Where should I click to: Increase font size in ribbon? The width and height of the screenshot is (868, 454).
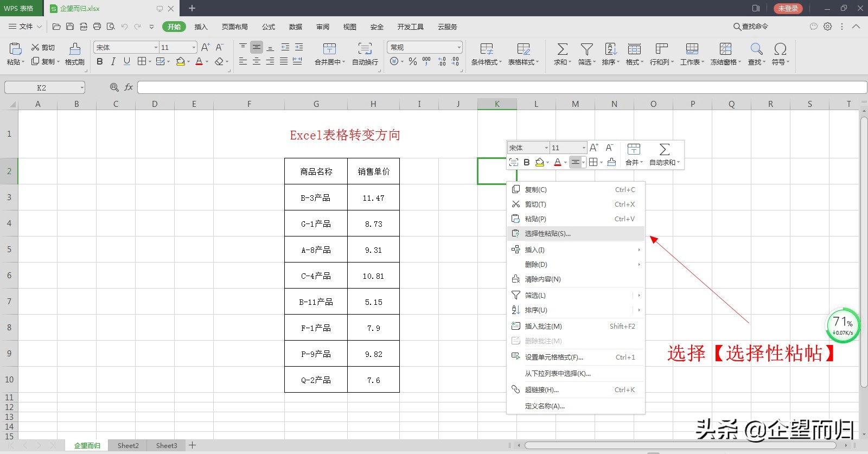click(205, 47)
